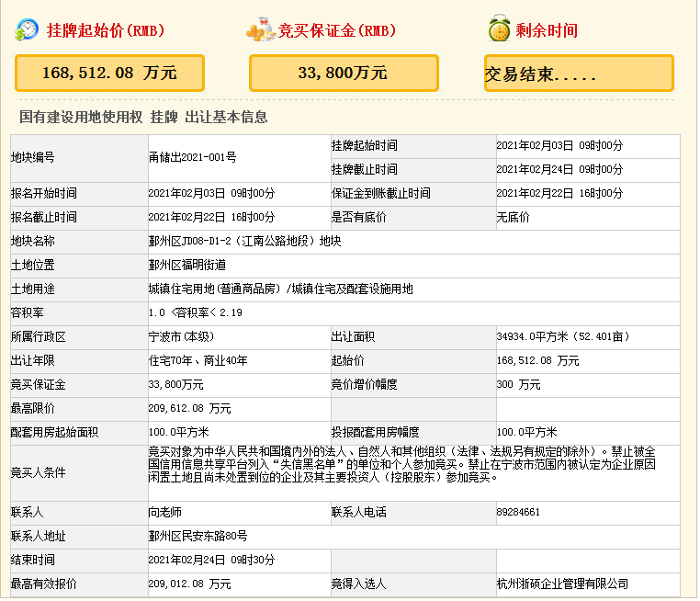
Task: Click the 交易结束 remaining time box
Action: (x=579, y=73)
